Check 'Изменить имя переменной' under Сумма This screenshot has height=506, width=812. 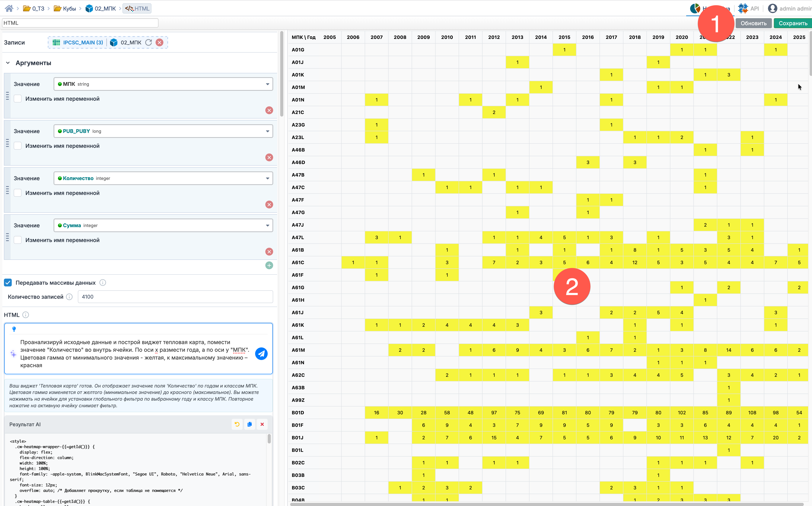point(18,240)
